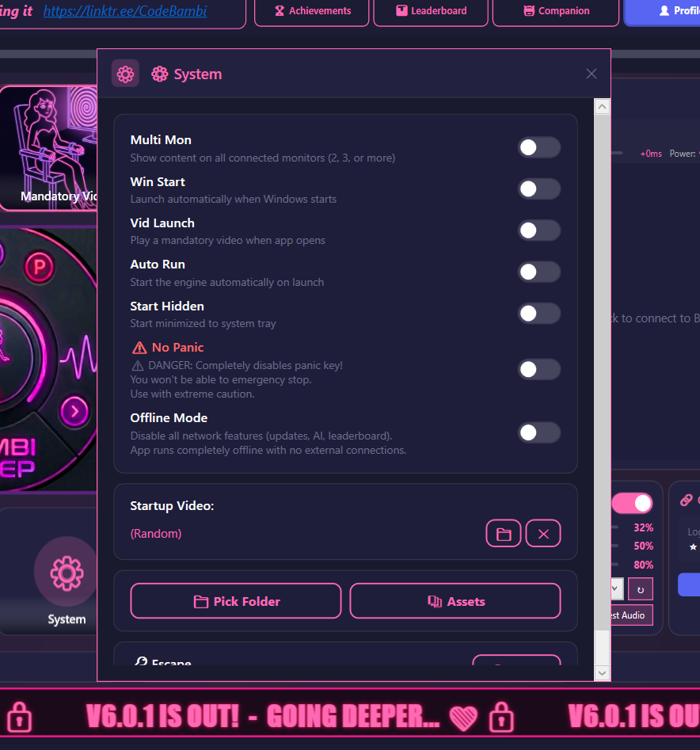Open the linktr.ee/CodeBambi link
Image resolution: width=700 pixels, height=750 pixels.
pos(125,11)
